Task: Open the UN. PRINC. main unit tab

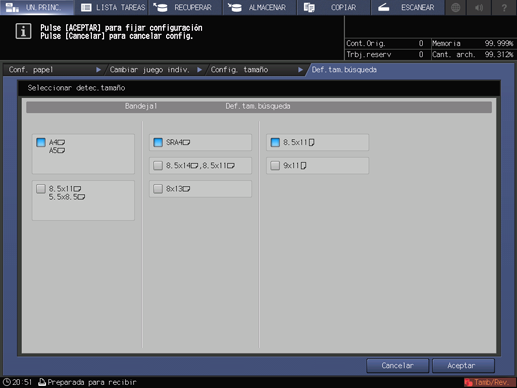Action: [37, 7]
